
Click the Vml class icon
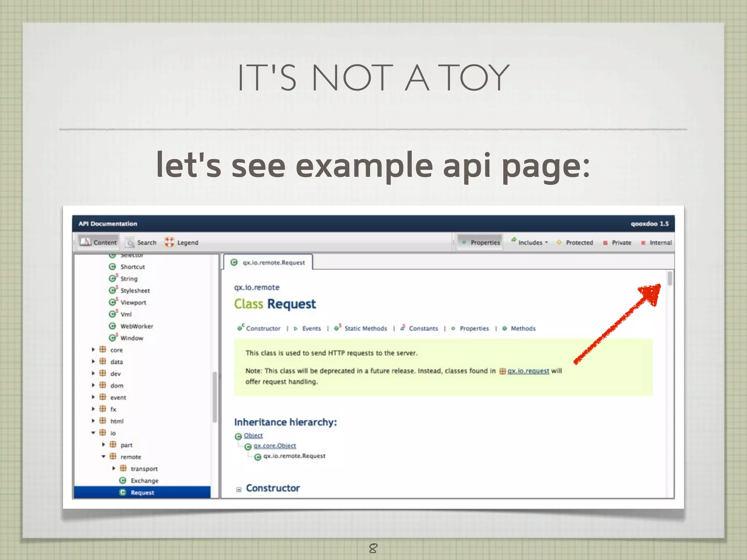[113, 314]
